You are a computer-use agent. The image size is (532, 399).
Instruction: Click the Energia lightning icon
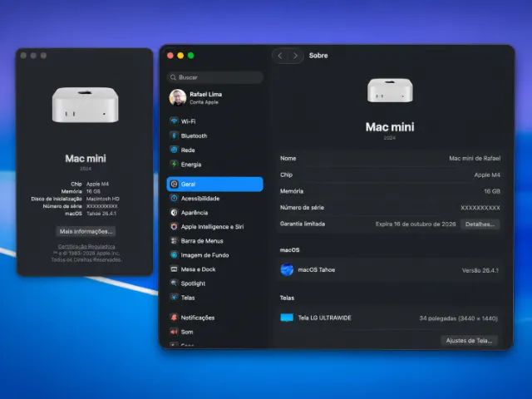174,165
